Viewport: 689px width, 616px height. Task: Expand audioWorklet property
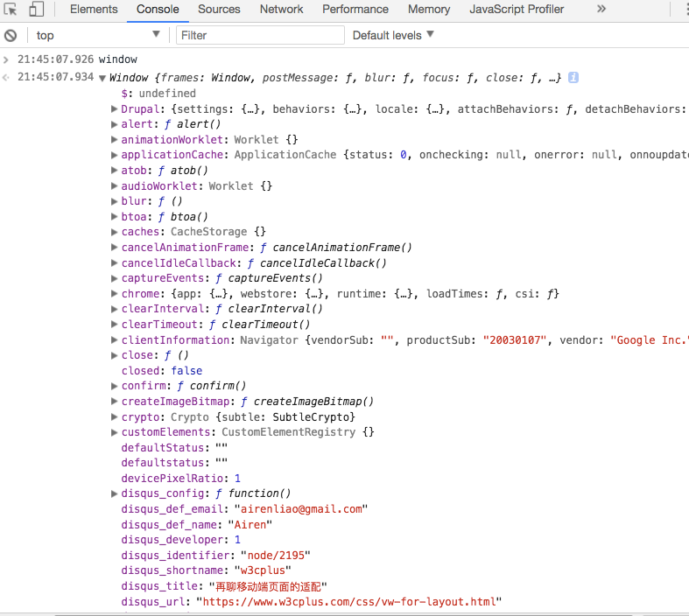[x=114, y=185]
